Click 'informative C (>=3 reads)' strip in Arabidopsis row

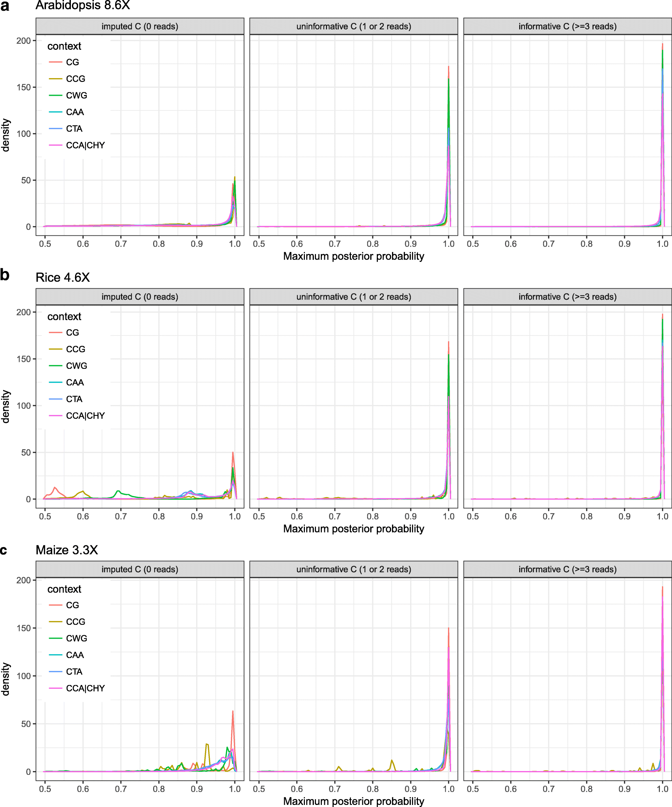(x=568, y=26)
